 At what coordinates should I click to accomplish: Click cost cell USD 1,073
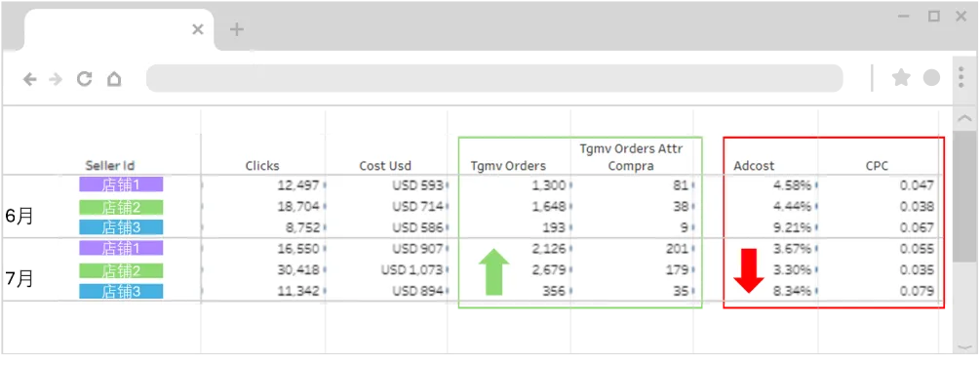[412, 270]
